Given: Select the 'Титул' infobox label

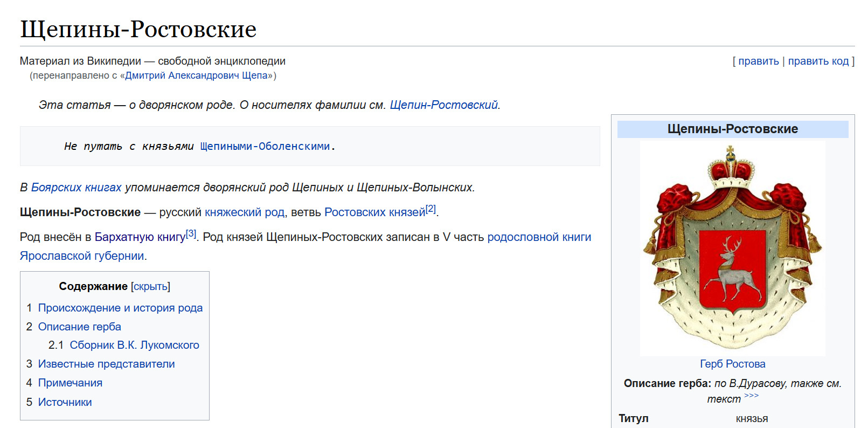Looking at the screenshot, I should point(634,418).
